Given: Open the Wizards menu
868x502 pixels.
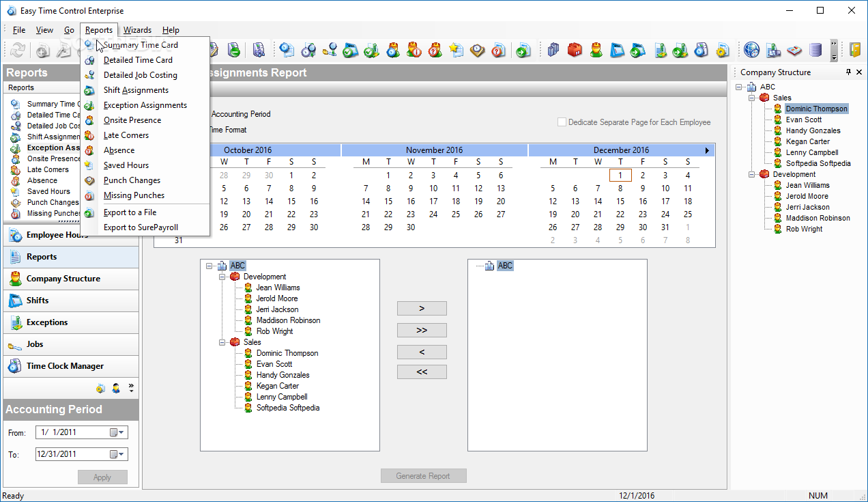Looking at the screenshot, I should [x=137, y=30].
